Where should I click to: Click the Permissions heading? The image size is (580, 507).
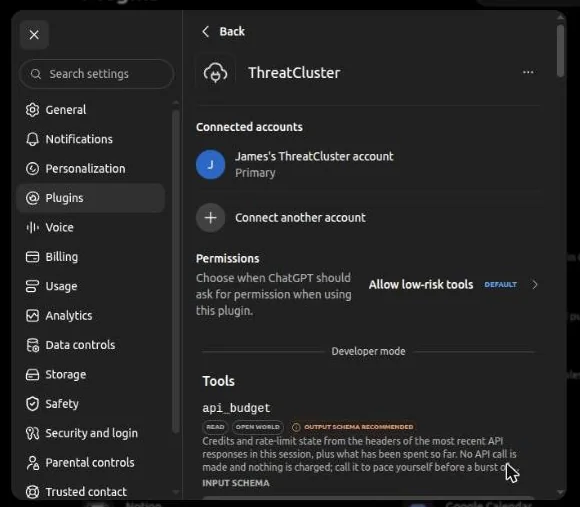(x=227, y=258)
